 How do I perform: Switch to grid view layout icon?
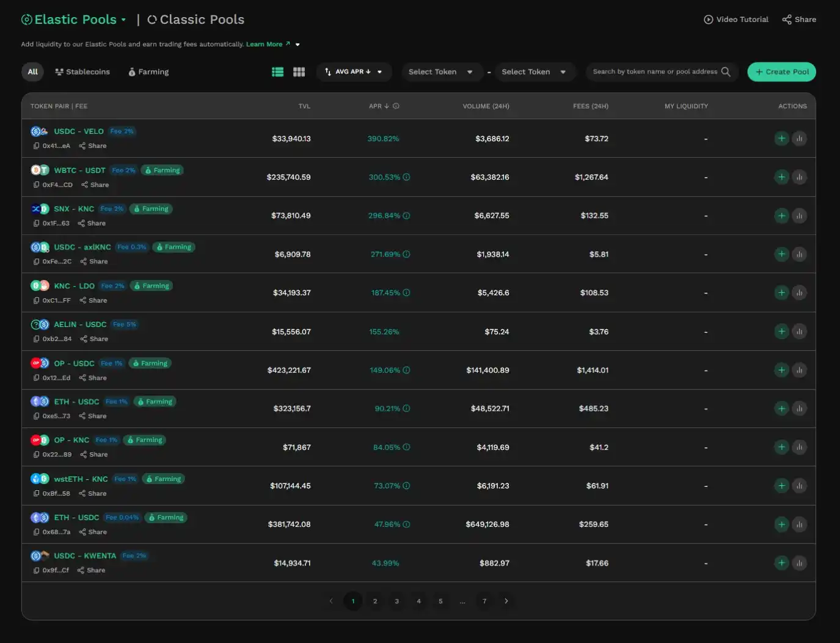pyautogui.click(x=299, y=72)
